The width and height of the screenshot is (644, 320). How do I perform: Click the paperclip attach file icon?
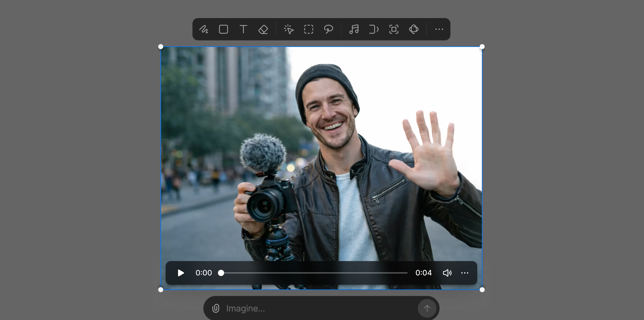tap(216, 308)
